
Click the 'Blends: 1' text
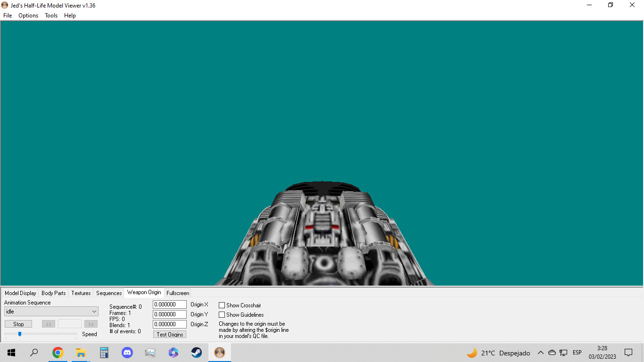tap(120, 325)
